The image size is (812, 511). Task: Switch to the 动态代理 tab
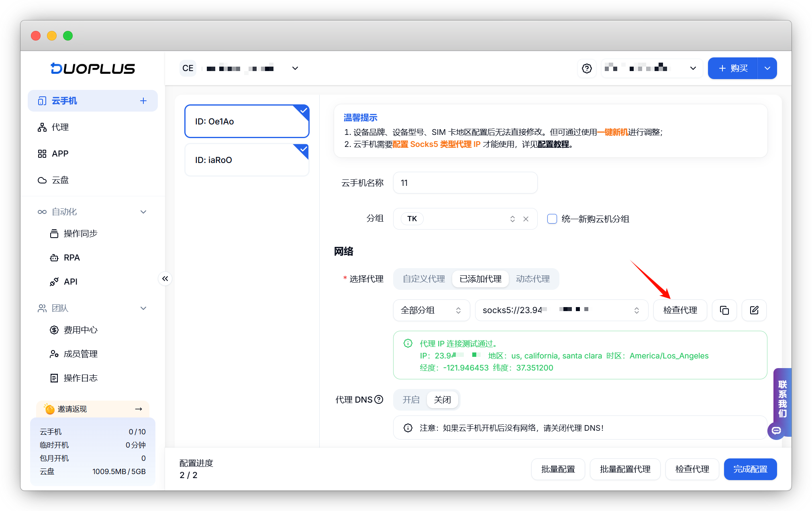[x=532, y=279]
